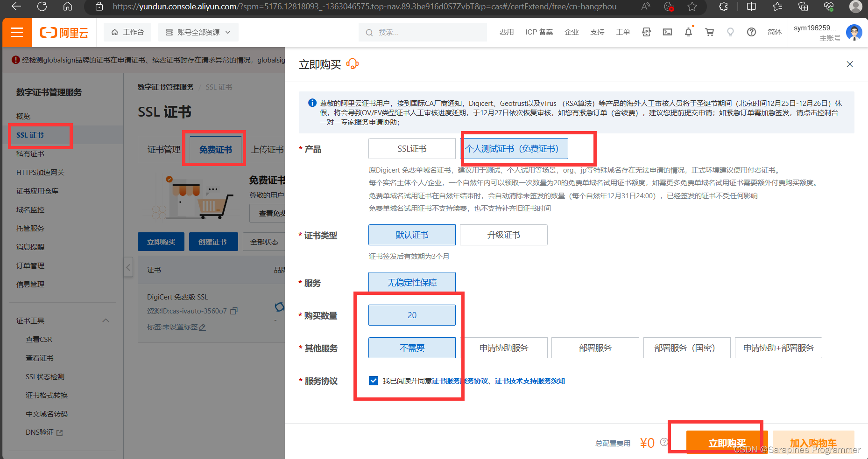
Task: Open help question mark icon
Action: coord(751,32)
